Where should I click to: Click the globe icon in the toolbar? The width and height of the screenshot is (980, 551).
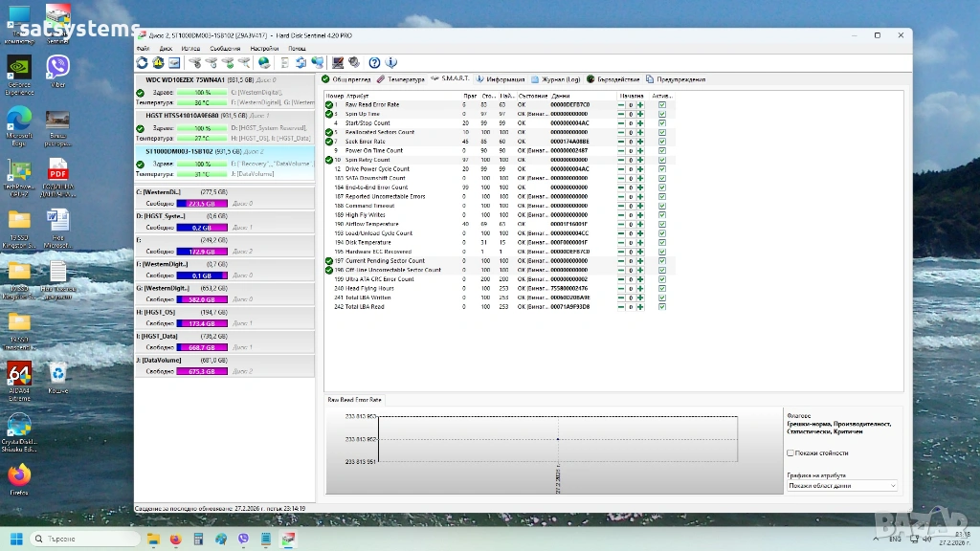264,63
